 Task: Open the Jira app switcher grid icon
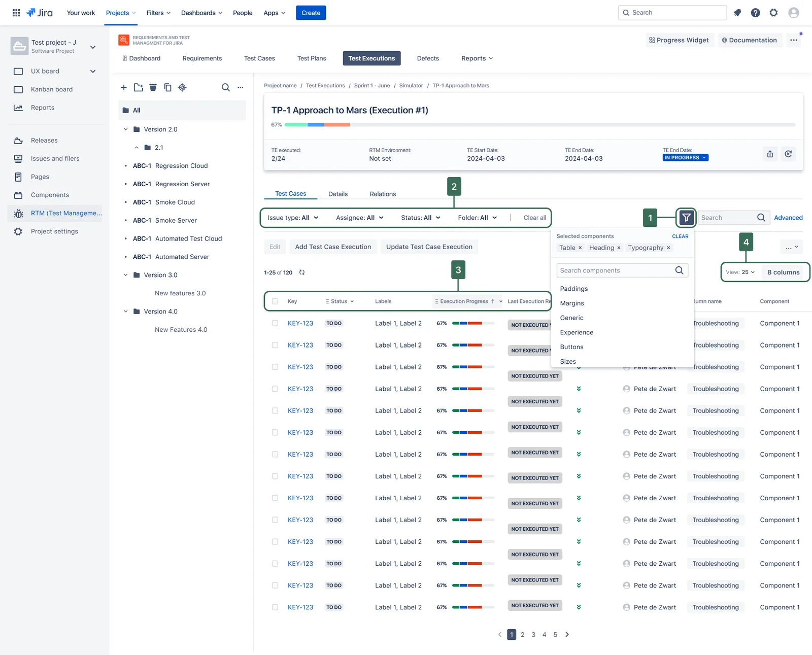coord(16,13)
